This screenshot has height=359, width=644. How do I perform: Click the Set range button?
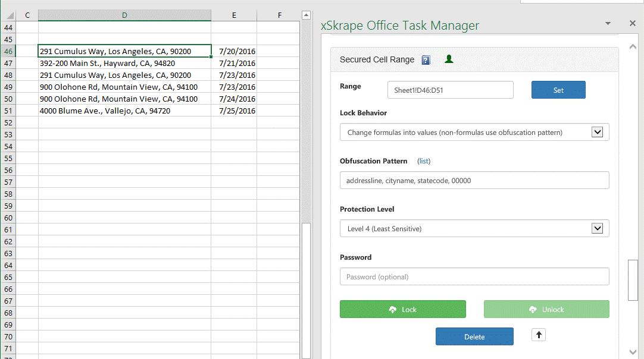pos(558,90)
